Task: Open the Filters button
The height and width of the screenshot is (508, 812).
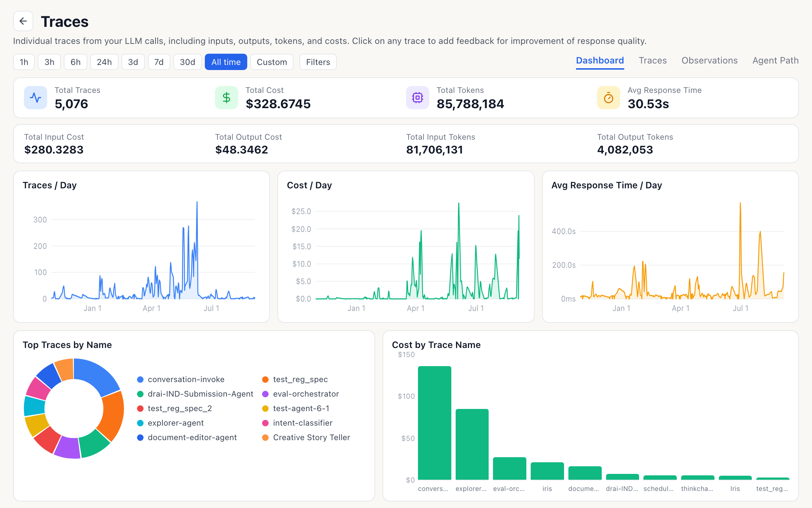Action: pos(318,62)
